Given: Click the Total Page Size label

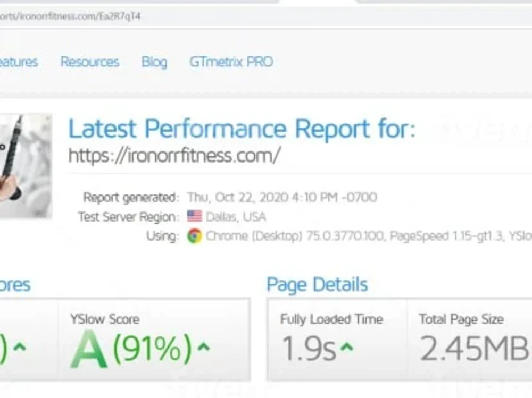Looking at the screenshot, I should (x=461, y=319).
